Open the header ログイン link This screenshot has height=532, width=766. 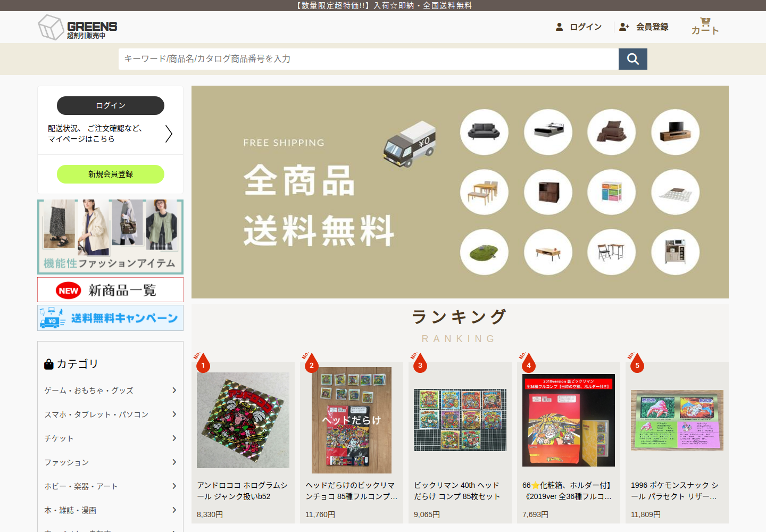(x=586, y=27)
